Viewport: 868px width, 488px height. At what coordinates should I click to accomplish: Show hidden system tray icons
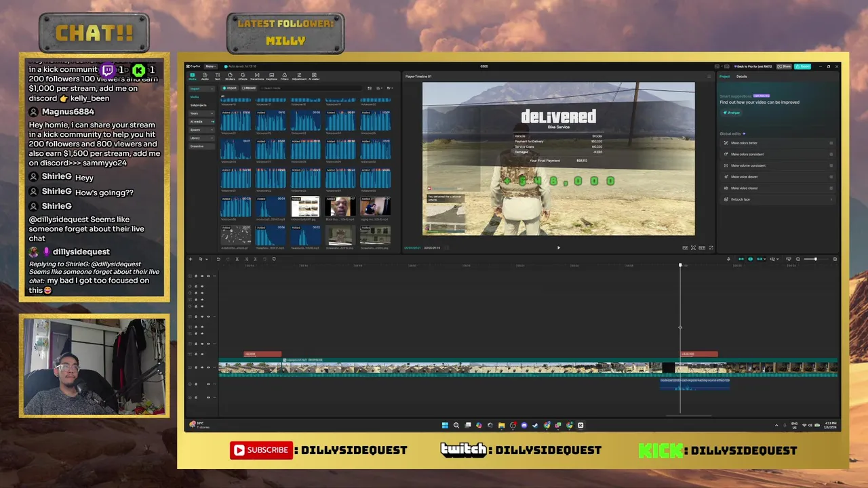coord(776,425)
